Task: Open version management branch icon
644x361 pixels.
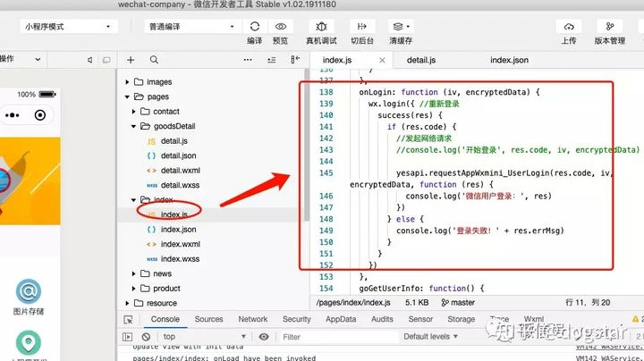Action: coord(610,27)
